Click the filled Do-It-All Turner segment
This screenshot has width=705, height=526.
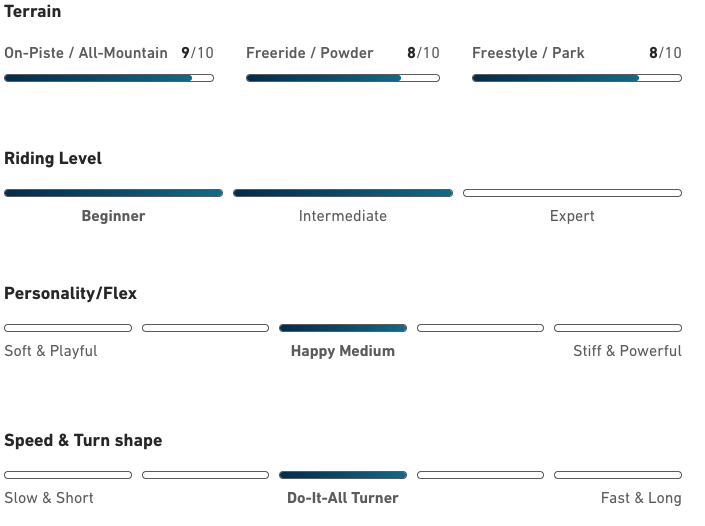[x=343, y=475]
